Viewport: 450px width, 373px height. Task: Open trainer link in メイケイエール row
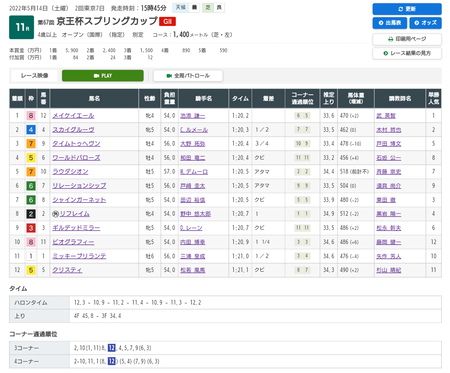pyautogui.click(x=386, y=116)
